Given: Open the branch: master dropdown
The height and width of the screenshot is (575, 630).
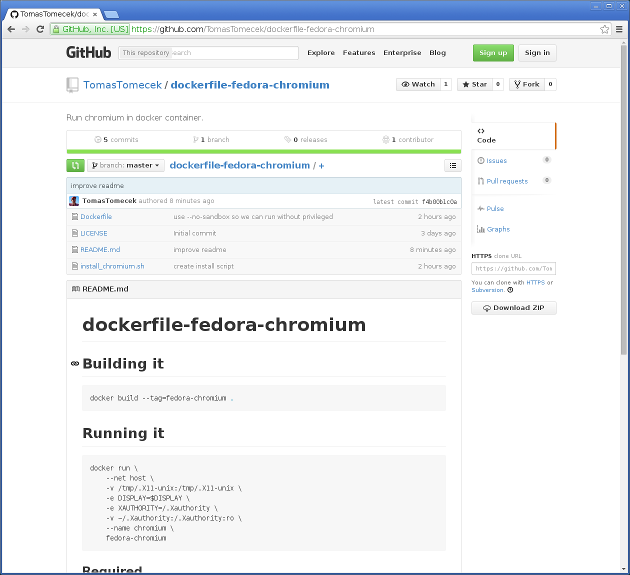Looking at the screenshot, I should 126,166.
